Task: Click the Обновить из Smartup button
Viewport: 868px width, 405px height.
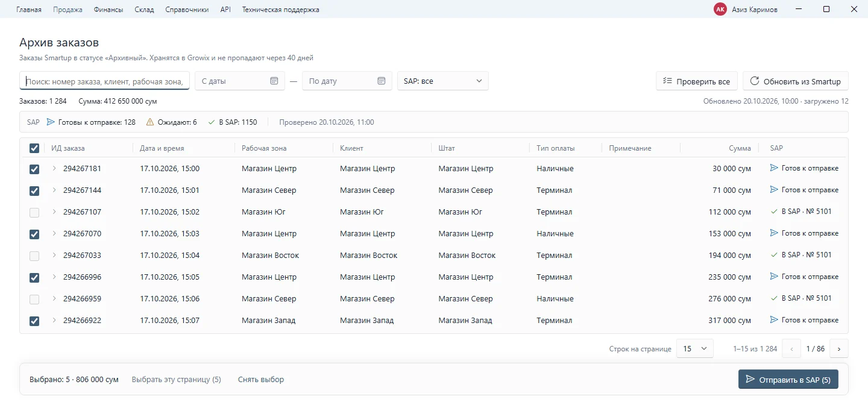Action: pyautogui.click(x=796, y=81)
